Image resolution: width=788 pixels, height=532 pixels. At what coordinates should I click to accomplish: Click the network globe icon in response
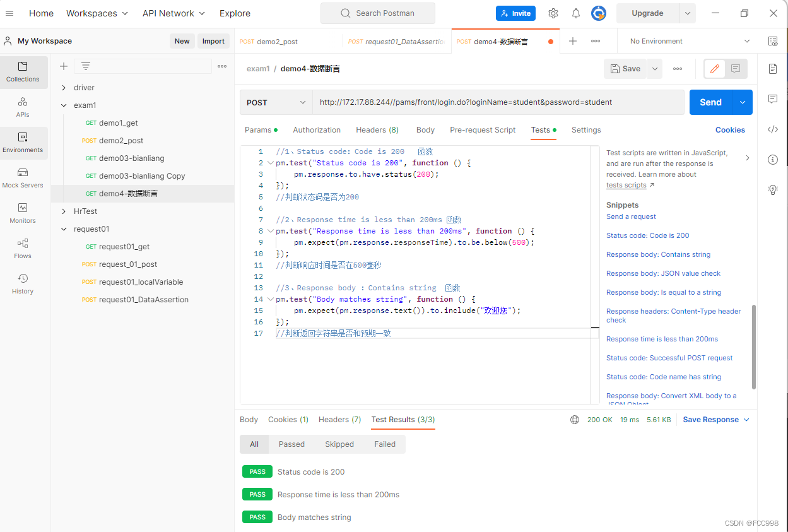click(575, 420)
